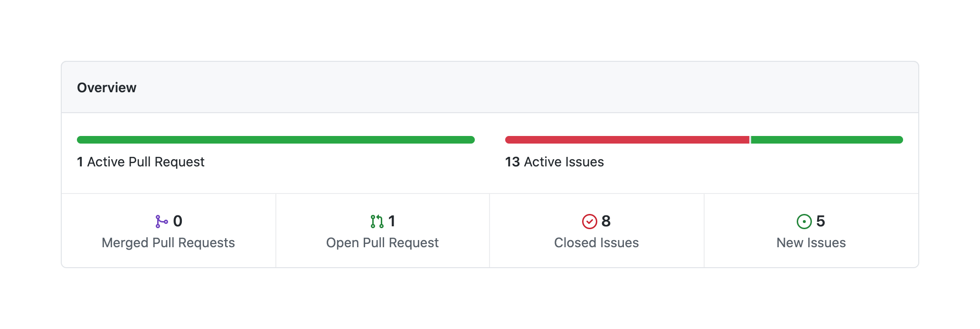The height and width of the screenshot is (329, 980).
Task: Click the red closed issue check icon
Action: point(589,222)
